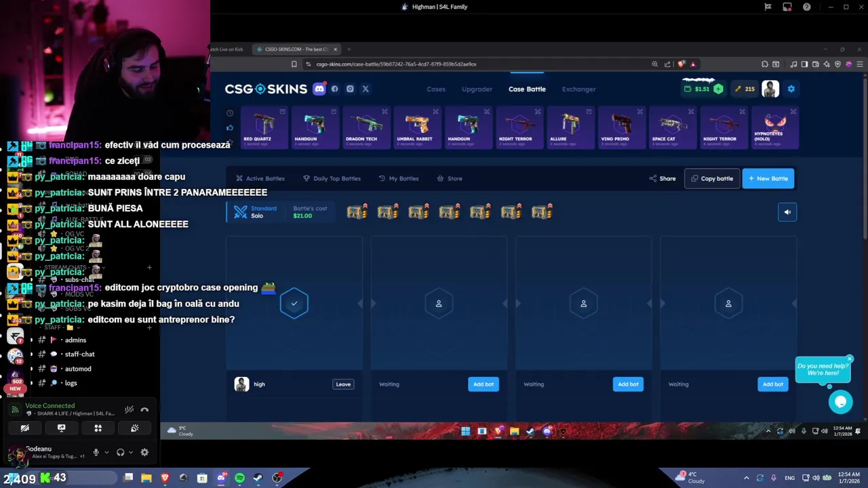Click the 215 coins counter
Screen dimensions: 868x488
click(x=745, y=89)
